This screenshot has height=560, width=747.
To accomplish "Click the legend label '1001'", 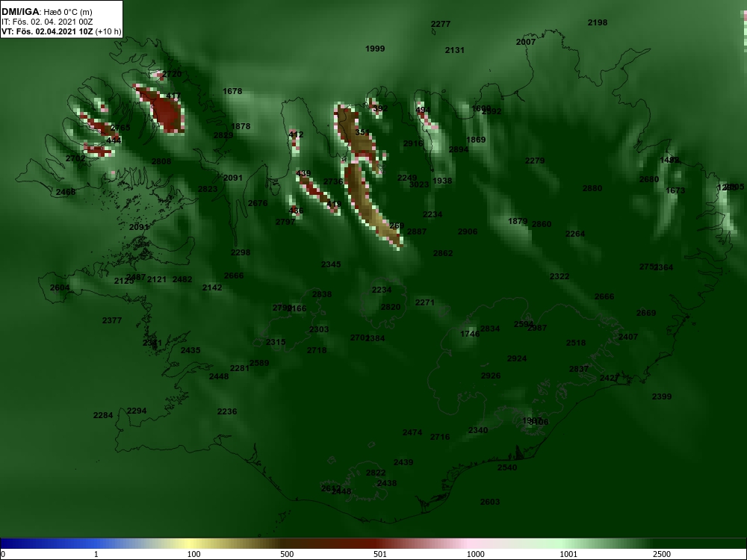I will click(568, 554).
